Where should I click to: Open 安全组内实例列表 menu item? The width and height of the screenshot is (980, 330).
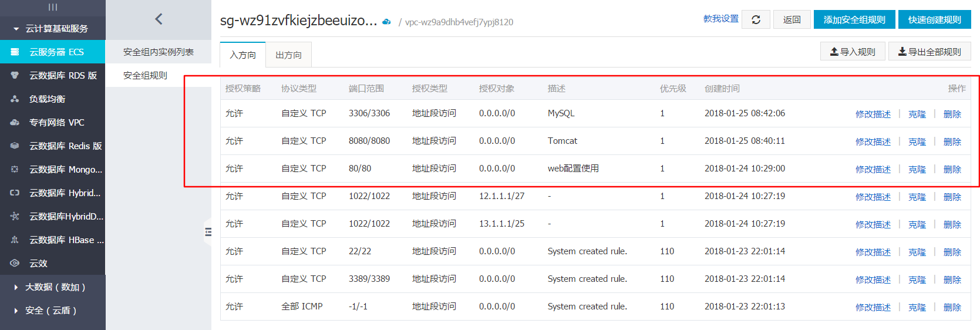pos(159,52)
